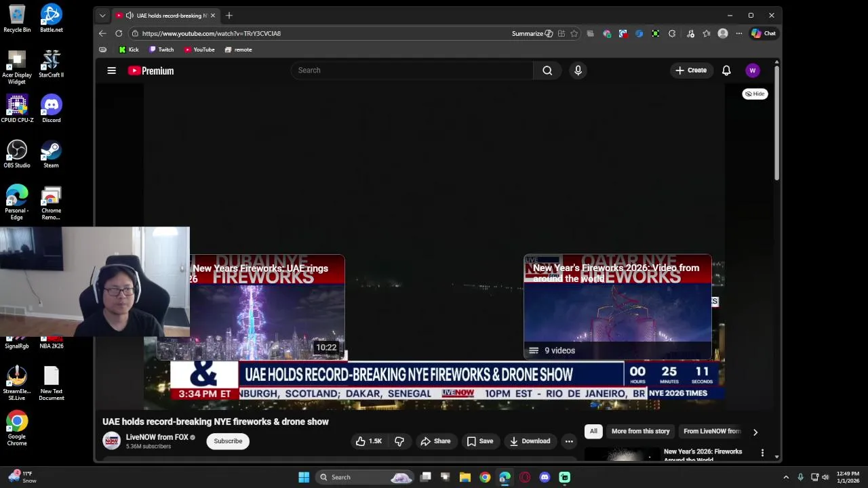
Task: Open File Explorer from taskbar
Action: click(x=465, y=477)
